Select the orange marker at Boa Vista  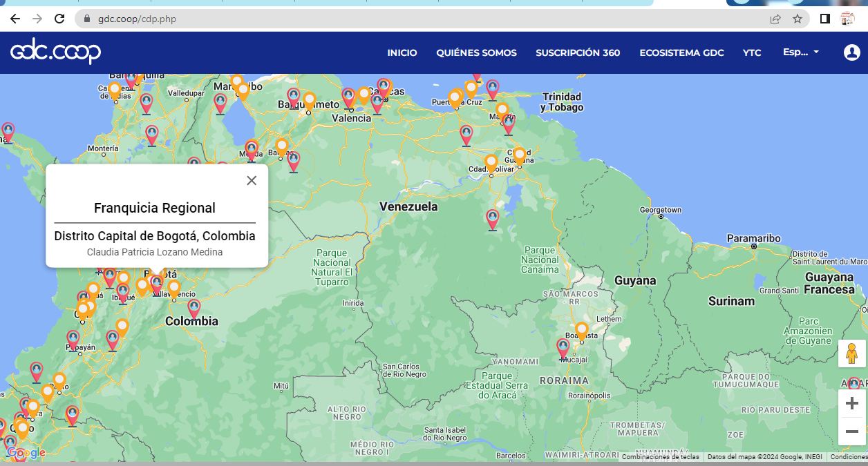pos(582,331)
